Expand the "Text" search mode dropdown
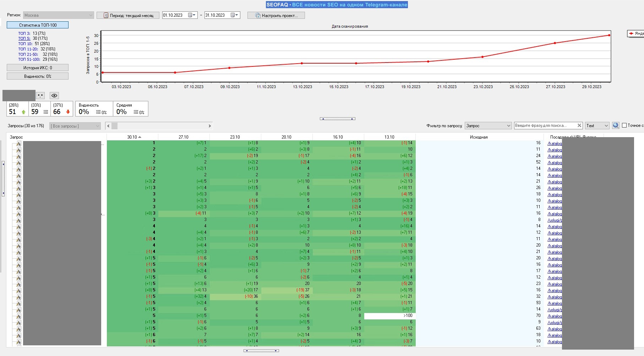This screenshot has width=644, height=356. [597, 126]
